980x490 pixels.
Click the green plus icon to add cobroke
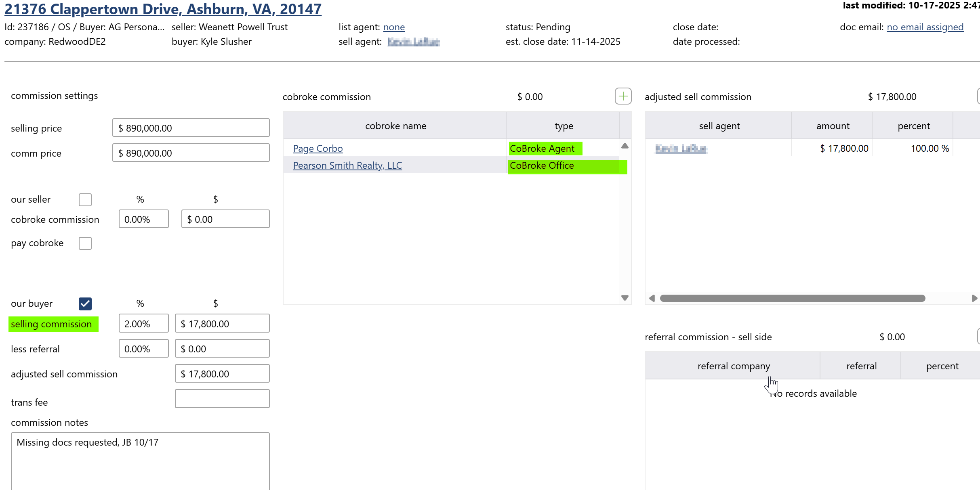(x=623, y=96)
